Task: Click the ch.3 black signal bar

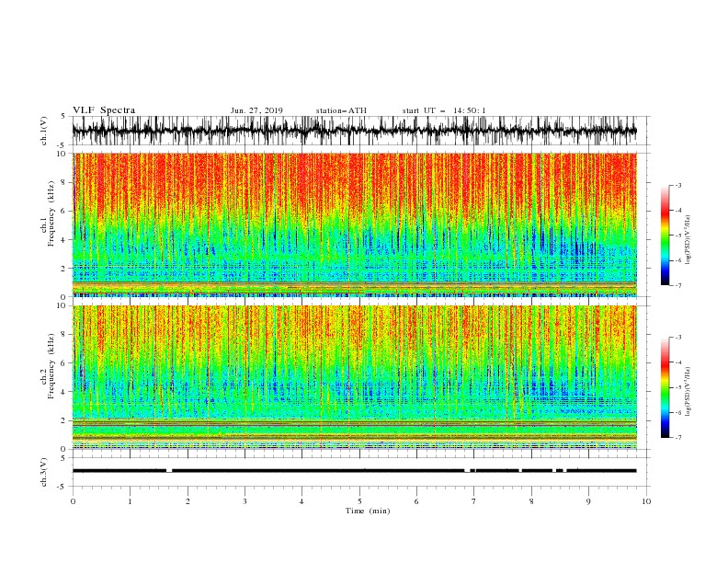Action: 354,471
